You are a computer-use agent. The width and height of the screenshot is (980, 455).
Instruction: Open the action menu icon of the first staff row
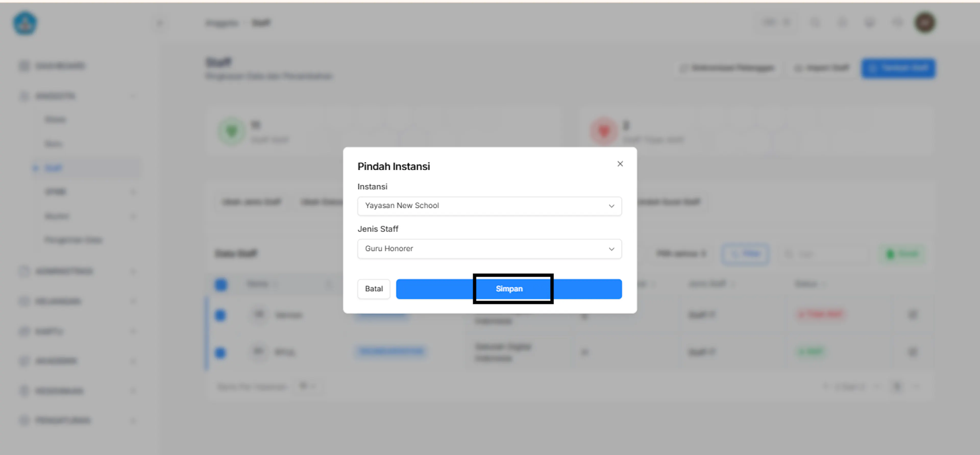click(912, 315)
